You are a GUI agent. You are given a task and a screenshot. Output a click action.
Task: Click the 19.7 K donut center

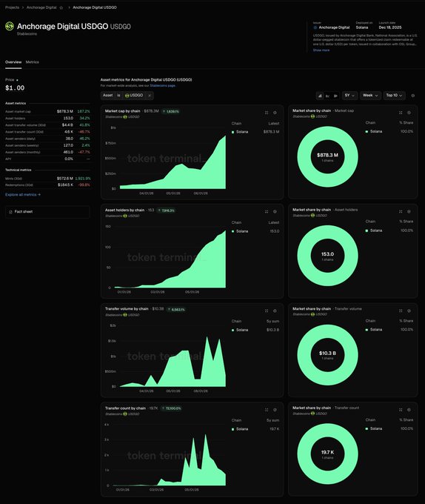(x=327, y=452)
